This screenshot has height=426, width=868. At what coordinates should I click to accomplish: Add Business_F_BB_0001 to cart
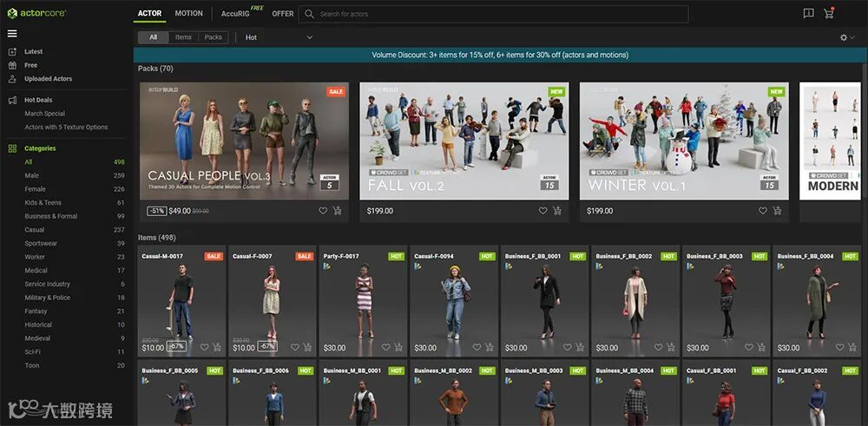point(580,347)
